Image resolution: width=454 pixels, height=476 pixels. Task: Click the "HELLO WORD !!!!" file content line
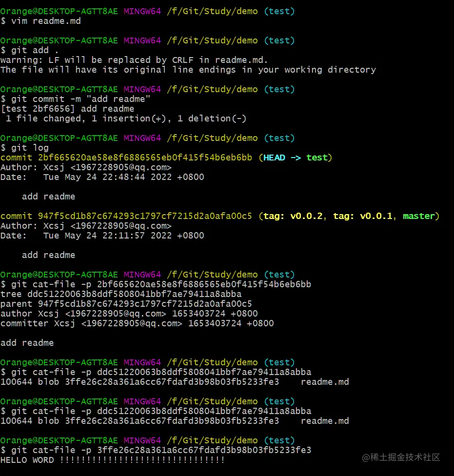click(112, 460)
